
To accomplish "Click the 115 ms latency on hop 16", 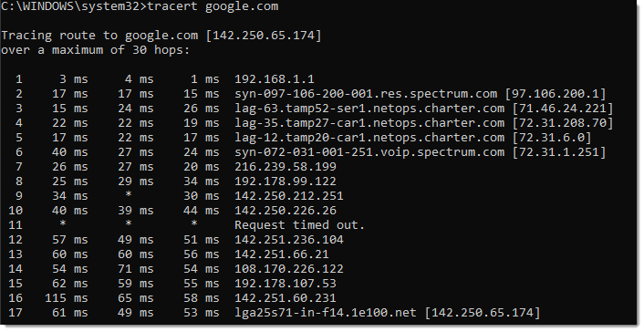I will pos(67,298).
